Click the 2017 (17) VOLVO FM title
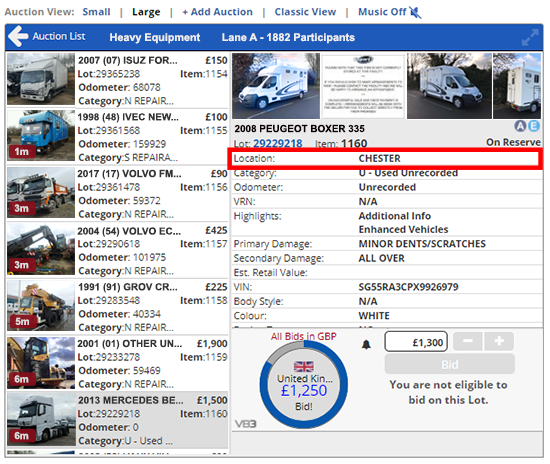The width and height of the screenshot is (550, 464). [129, 174]
